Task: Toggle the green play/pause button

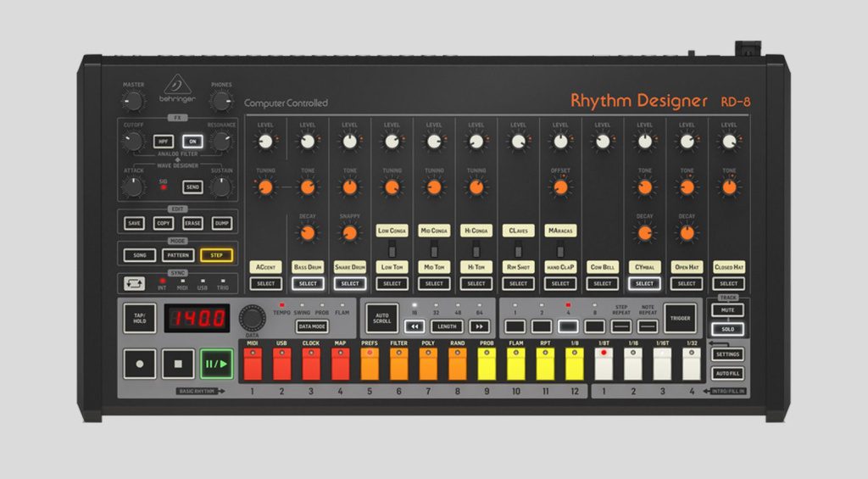Action: click(216, 364)
